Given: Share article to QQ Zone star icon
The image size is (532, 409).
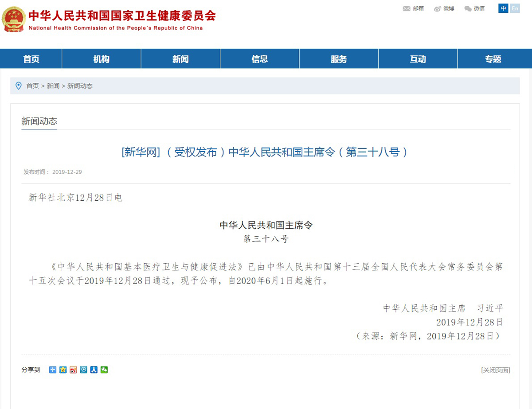Looking at the screenshot, I should click(63, 370).
